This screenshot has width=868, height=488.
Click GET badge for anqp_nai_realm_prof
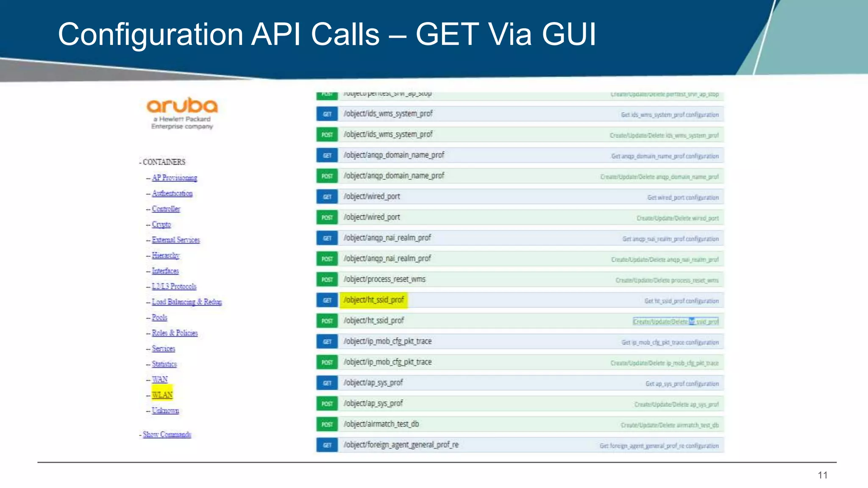coord(327,238)
